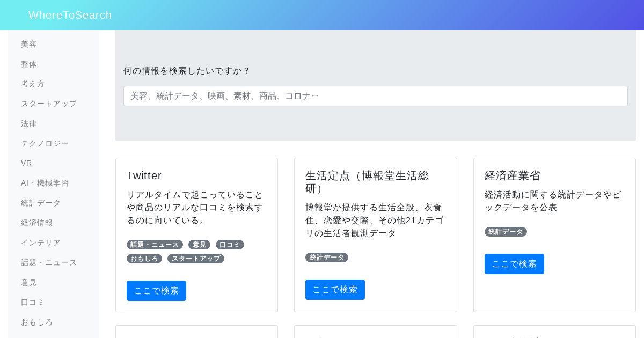The image size is (644, 338).
Task: Click the Twitter card title
Action: (x=144, y=175)
